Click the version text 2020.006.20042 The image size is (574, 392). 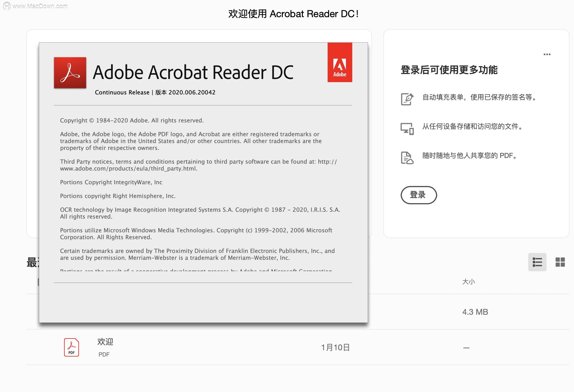[x=192, y=92]
